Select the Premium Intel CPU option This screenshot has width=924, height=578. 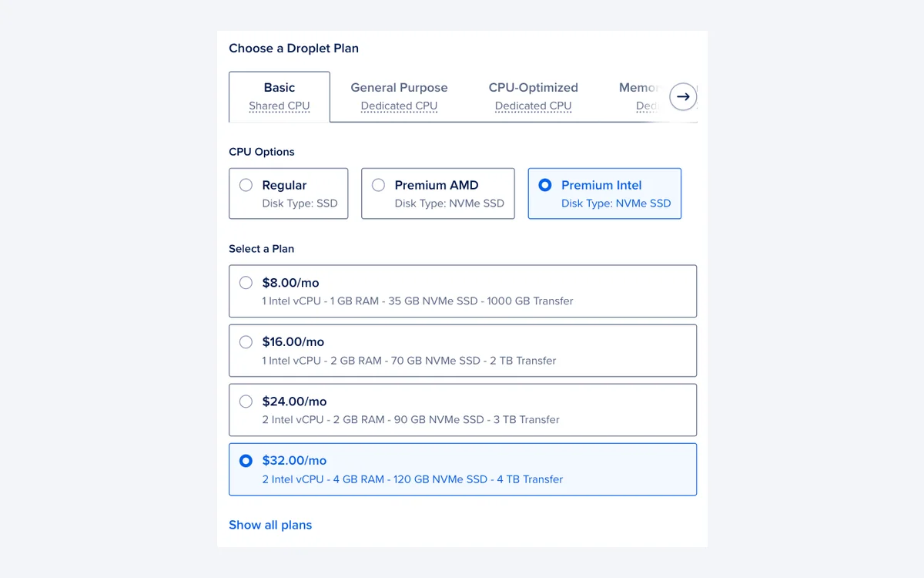tap(604, 193)
